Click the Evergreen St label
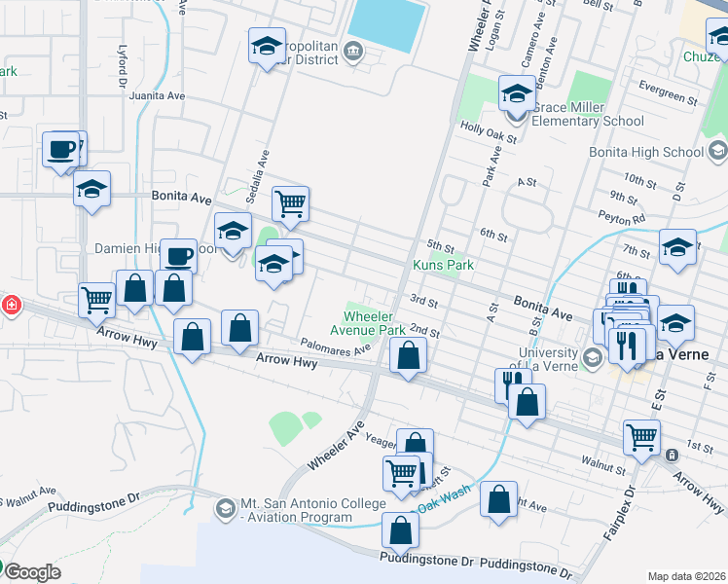The width and height of the screenshot is (728, 584). point(668,92)
